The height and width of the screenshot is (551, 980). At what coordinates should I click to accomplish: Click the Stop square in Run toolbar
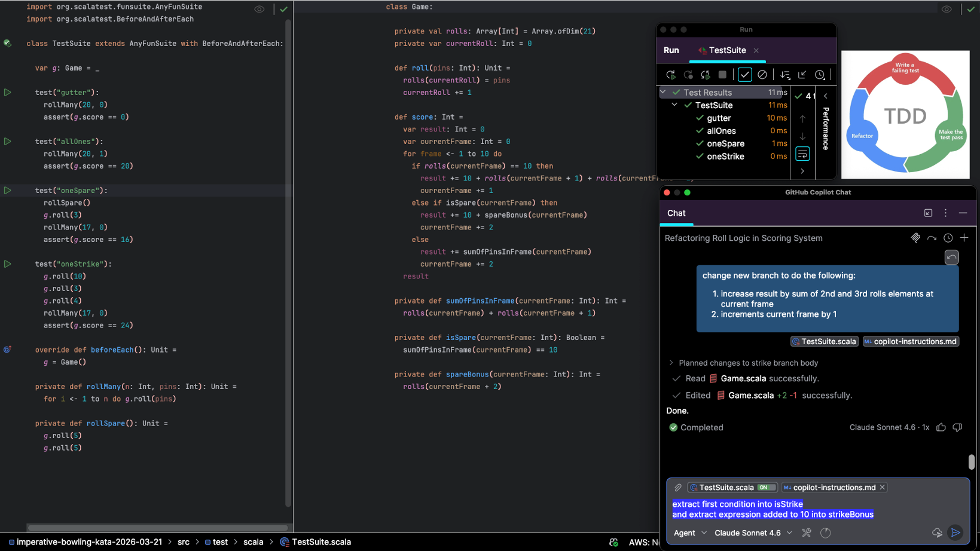click(722, 75)
